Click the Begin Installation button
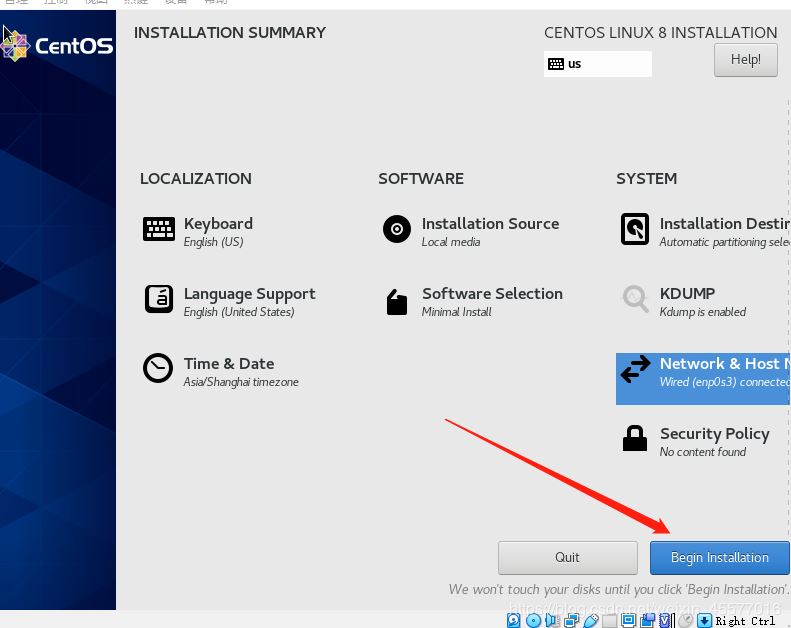791x628 pixels. [x=719, y=558]
